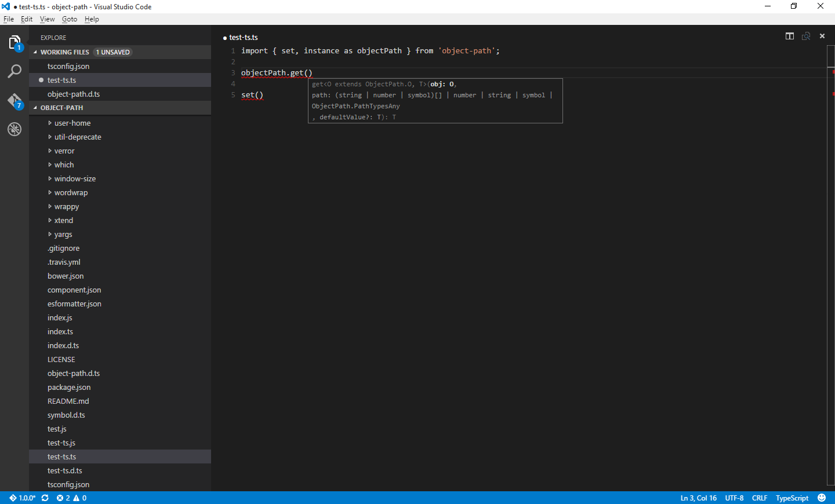Open the Edit menu
This screenshot has width=835, height=504.
(x=27, y=19)
